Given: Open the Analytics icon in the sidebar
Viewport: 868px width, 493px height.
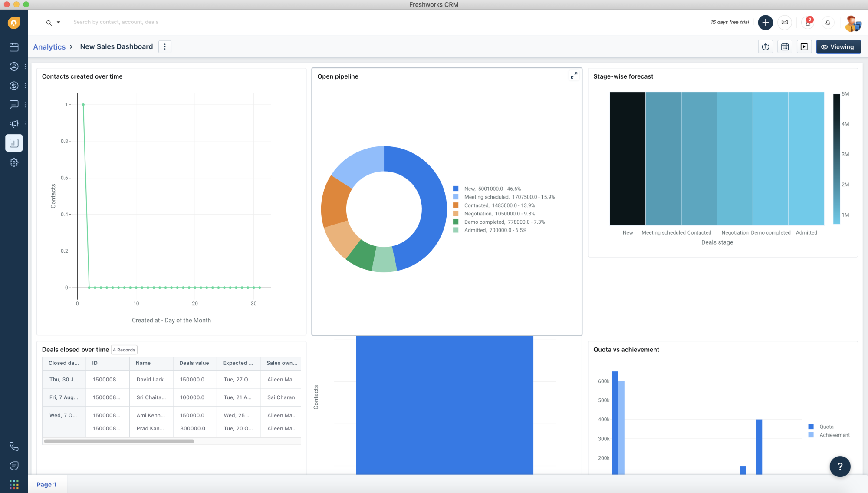Looking at the screenshot, I should (x=14, y=143).
